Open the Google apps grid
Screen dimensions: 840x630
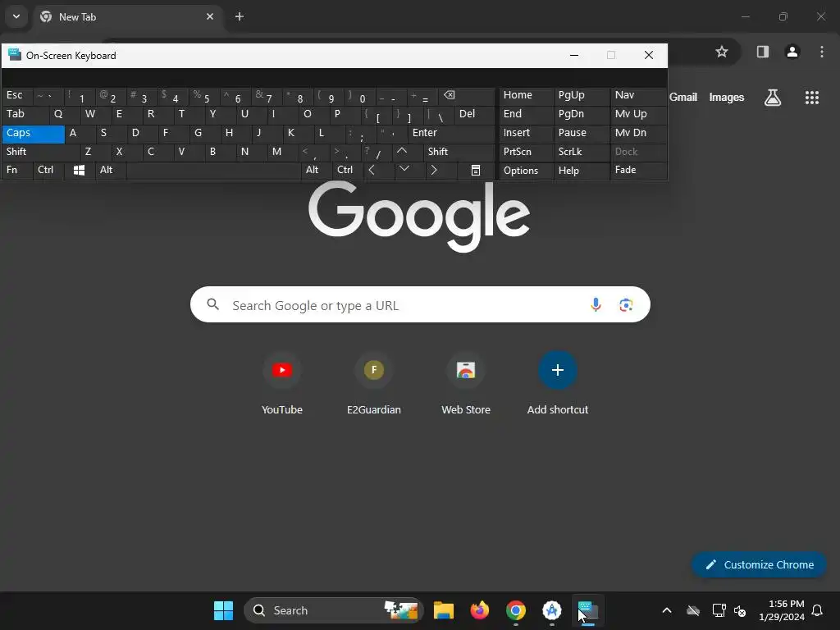[x=811, y=98]
